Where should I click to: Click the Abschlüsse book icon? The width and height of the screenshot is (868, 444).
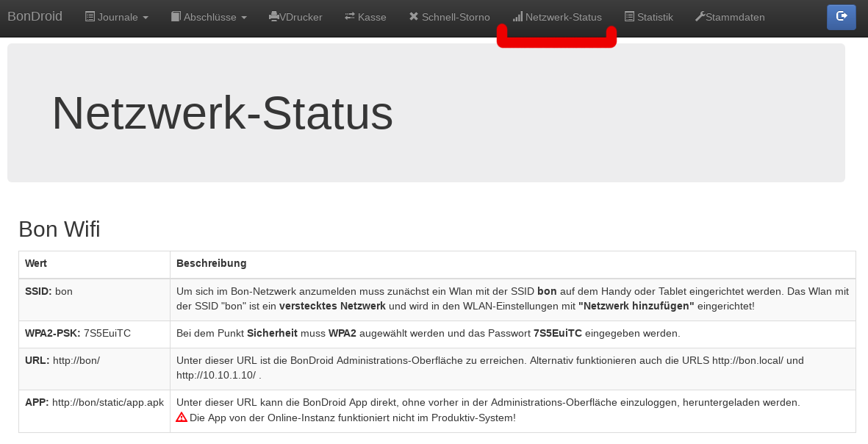(176, 17)
